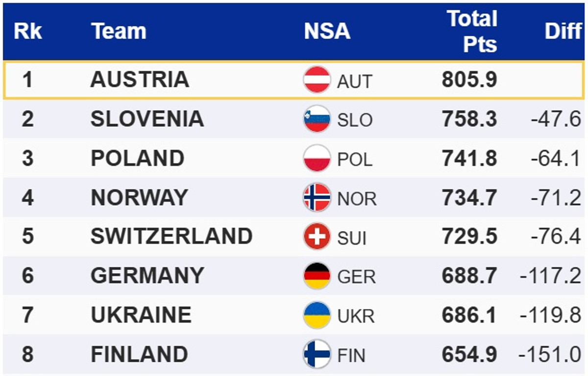
Task: Click the Germany flag icon
Action: tap(317, 276)
